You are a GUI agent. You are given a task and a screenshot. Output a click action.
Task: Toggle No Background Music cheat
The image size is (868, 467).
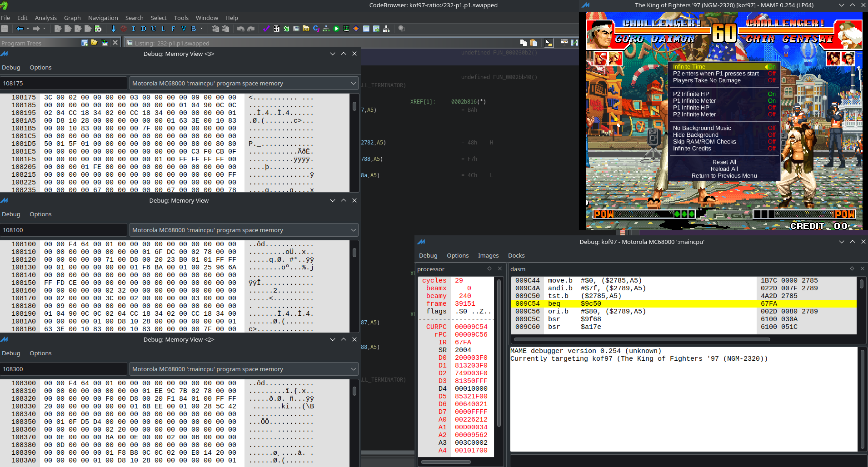point(724,128)
